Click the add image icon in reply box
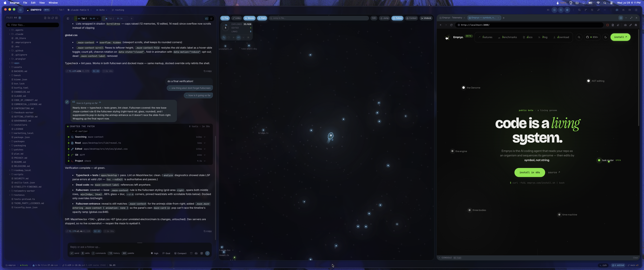 tap(202, 253)
